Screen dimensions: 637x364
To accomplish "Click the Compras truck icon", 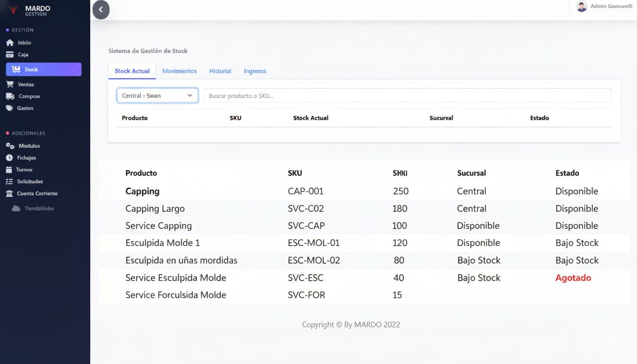I will tap(10, 96).
